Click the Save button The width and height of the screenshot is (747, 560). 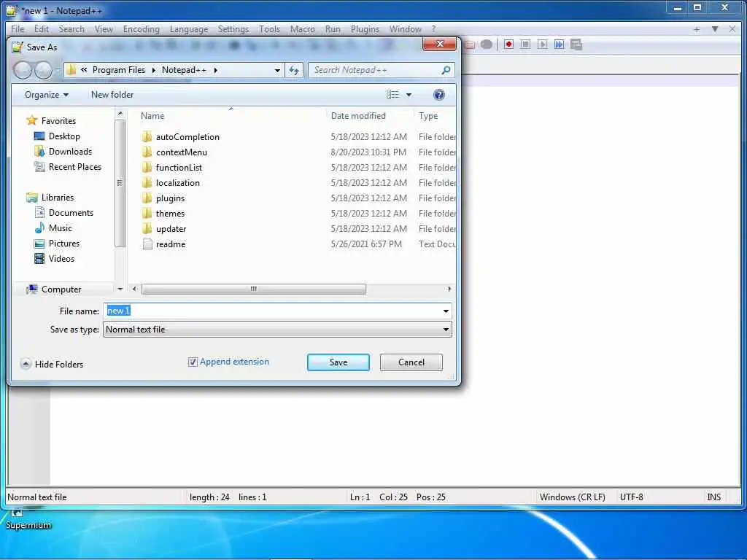pyautogui.click(x=338, y=362)
